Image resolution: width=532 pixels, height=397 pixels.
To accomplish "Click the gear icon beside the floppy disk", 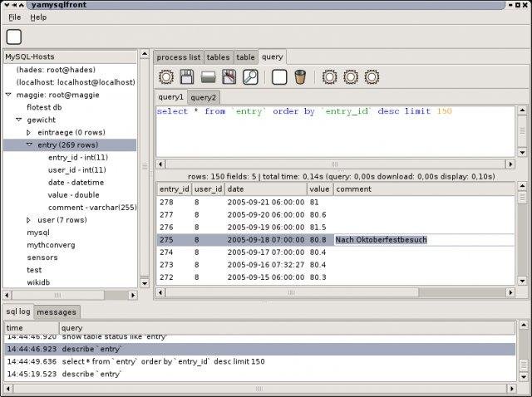I will point(166,77).
